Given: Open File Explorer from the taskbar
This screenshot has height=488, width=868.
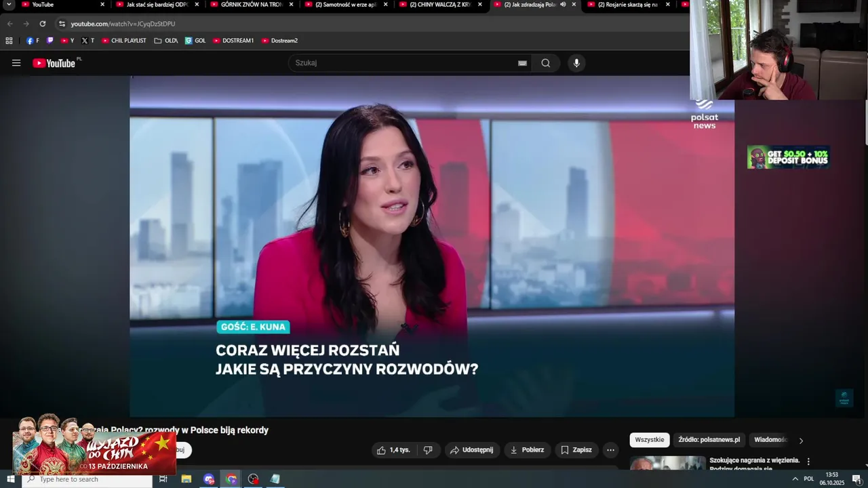Looking at the screenshot, I should [x=186, y=479].
